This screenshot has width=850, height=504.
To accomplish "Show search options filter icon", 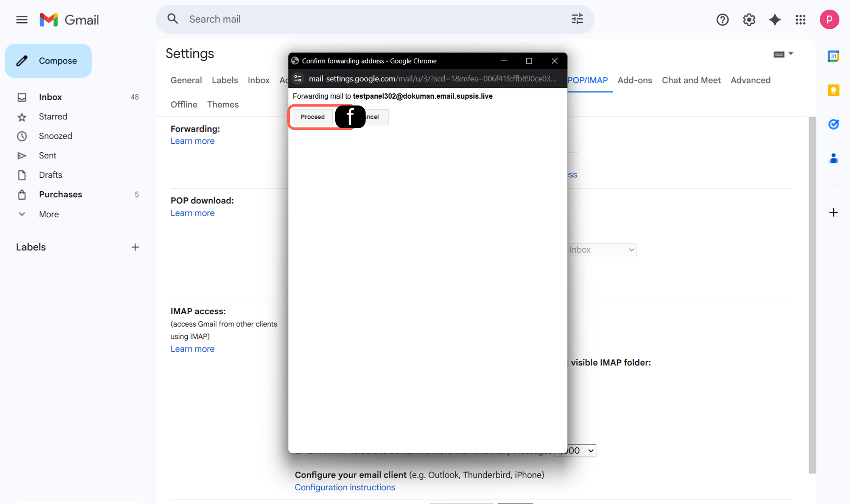I will 577,19.
